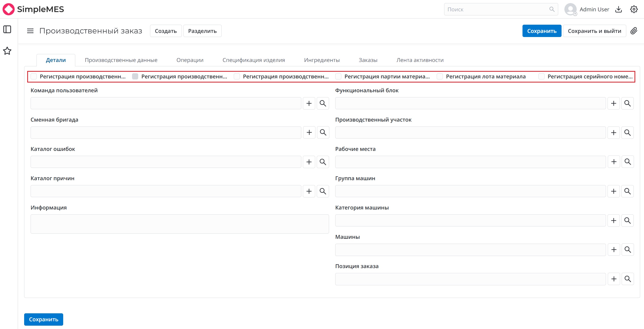The height and width of the screenshot is (329, 644).
Task: Click the magnifier next to Каталог ошибок
Action: tap(323, 162)
